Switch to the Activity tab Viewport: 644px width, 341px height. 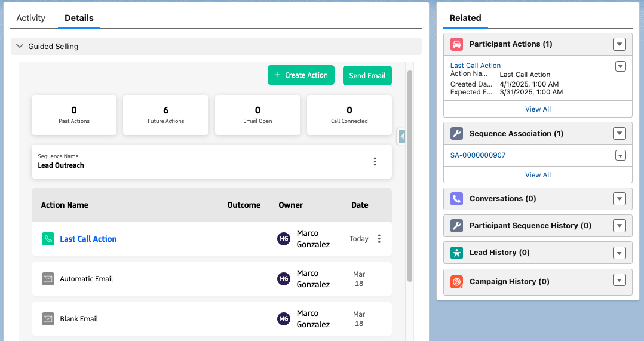(x=31, y=18)
